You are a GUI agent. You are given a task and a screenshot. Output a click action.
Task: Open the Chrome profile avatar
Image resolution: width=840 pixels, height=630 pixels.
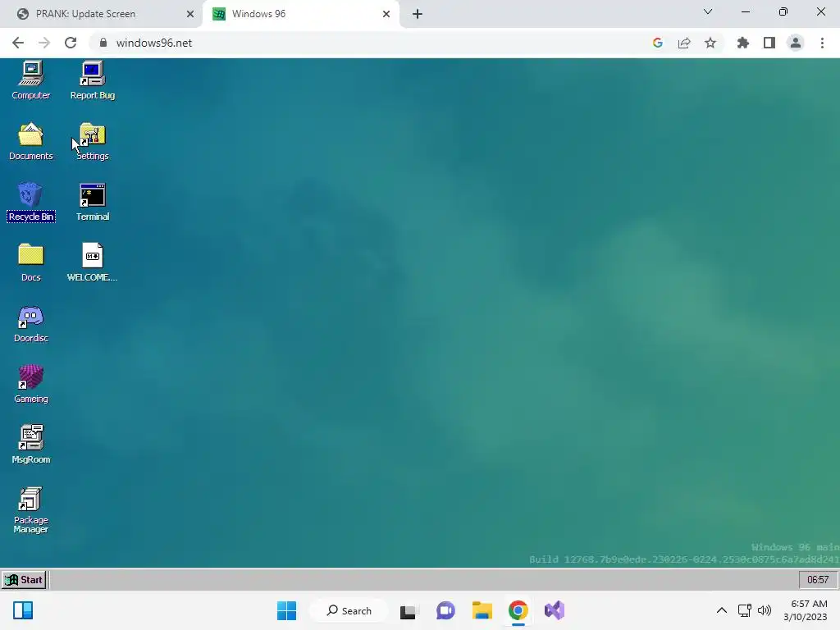tap(796, 43)
